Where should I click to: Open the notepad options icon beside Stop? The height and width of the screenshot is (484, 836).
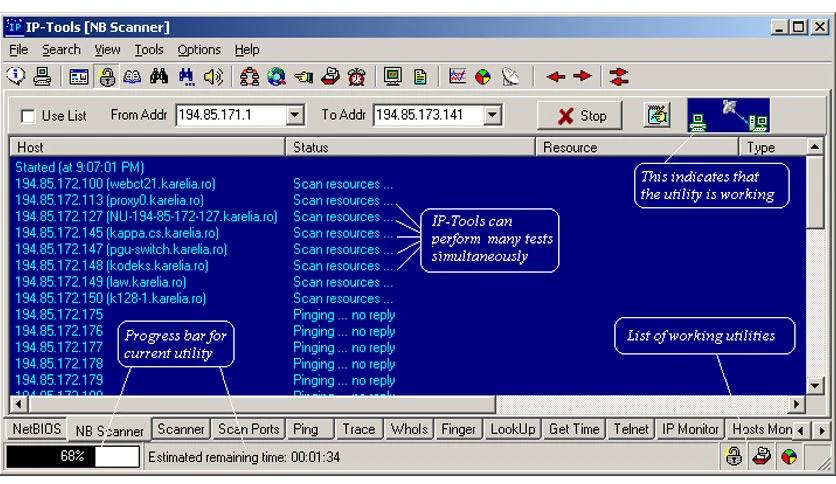click(657, 115)
